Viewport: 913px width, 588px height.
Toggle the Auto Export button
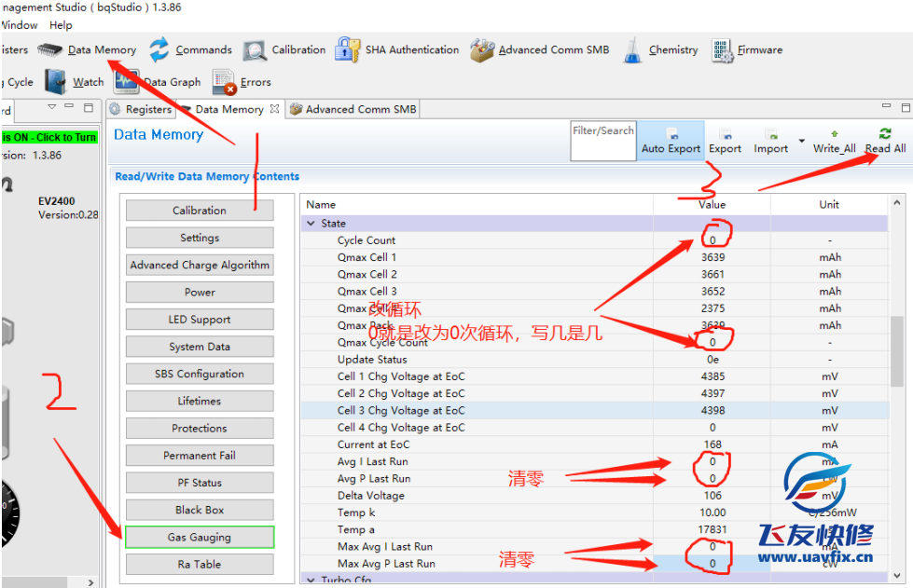(671, 142)
